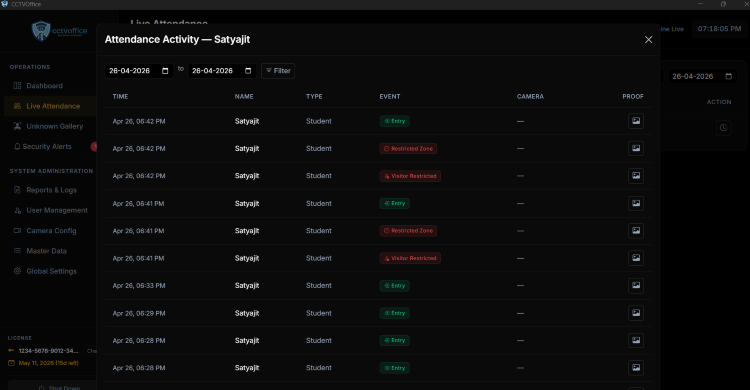Open proof image for 06:41 PM Entry row
The image size is (750, 390).
(x=636, y=203)
